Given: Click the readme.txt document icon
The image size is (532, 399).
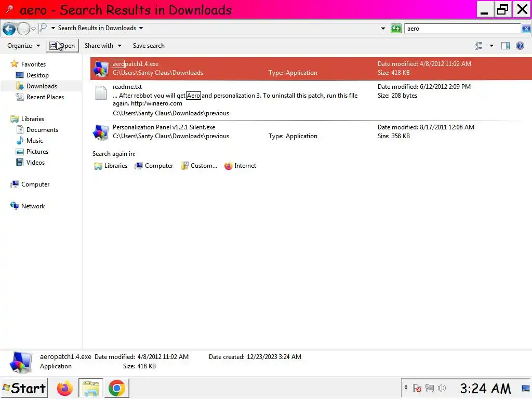Looking at the screenshot, I should click(x=101, y=93).
